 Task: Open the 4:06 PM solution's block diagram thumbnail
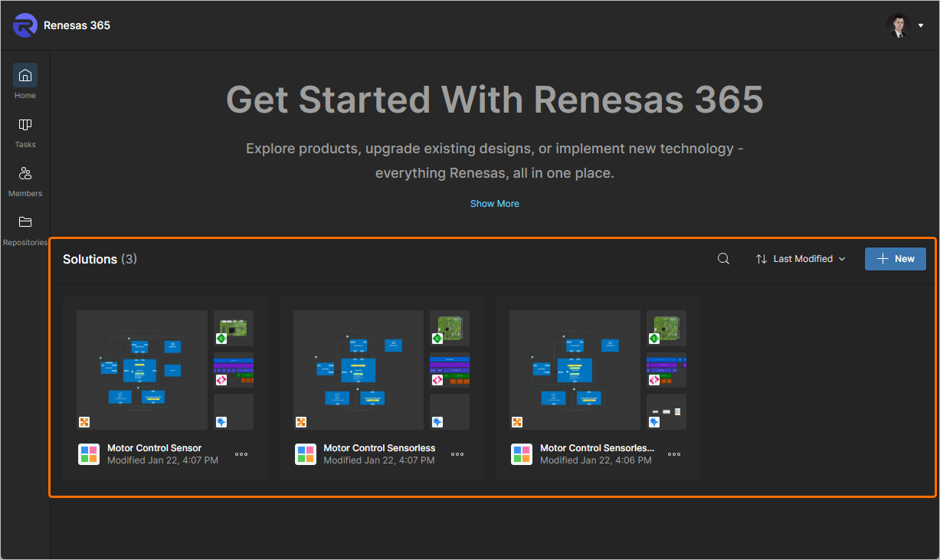575,369
